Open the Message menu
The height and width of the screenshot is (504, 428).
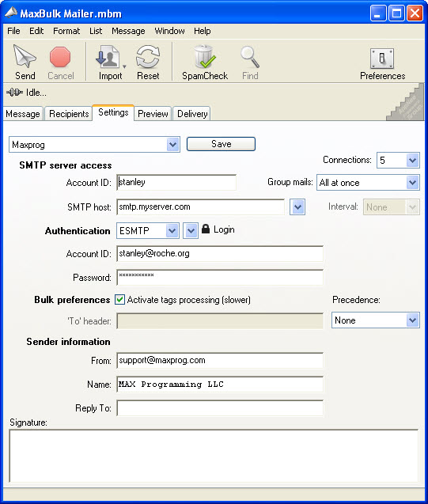point(128,31)
